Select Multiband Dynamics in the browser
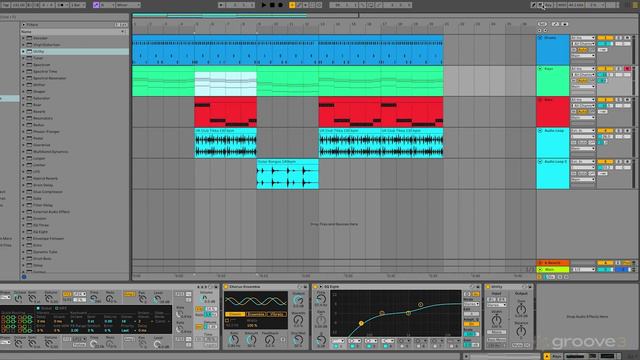This screenshot has width=640, height=360. 75,151
